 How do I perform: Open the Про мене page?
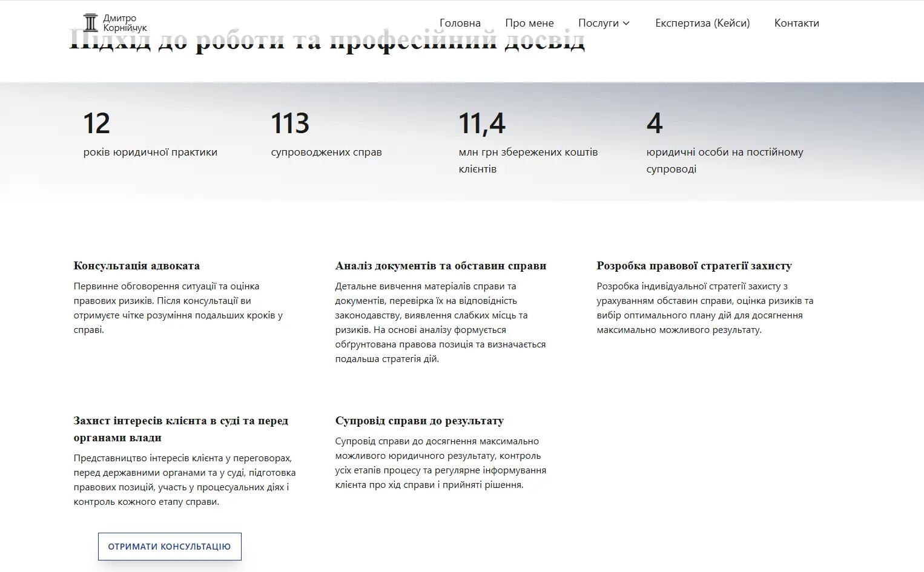coord(529,23)
